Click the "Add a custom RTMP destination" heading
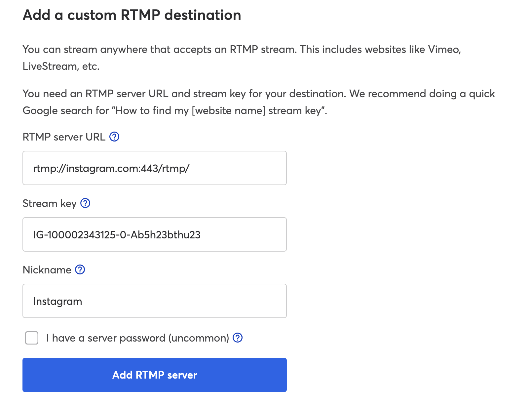Viewport: 532px width, 408px height. click(132, 15)
